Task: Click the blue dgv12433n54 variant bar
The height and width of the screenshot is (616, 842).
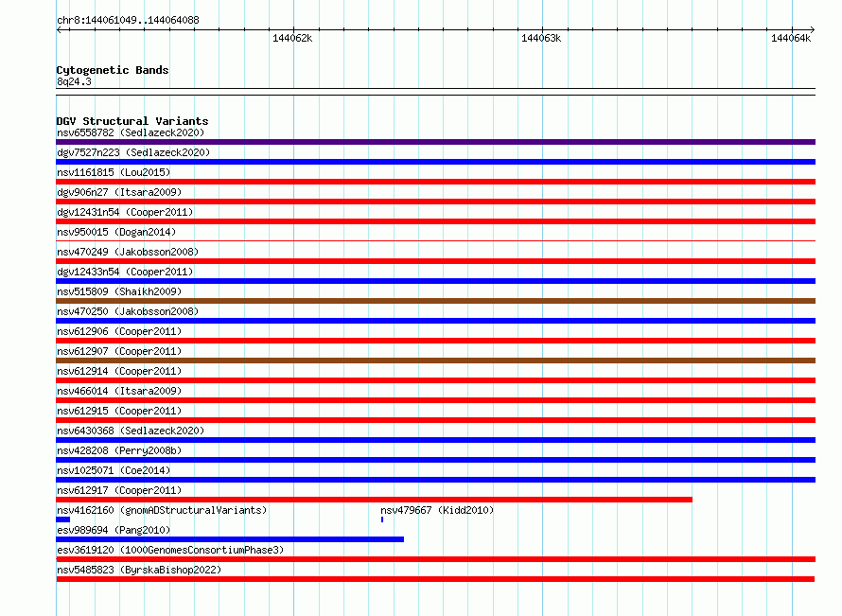Action: click(435, 281)
